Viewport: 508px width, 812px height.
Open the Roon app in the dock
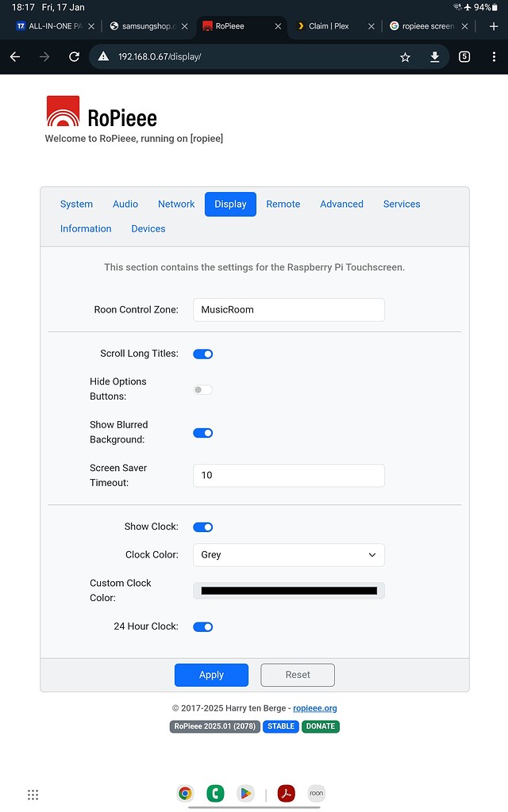[x=317, y=793]
